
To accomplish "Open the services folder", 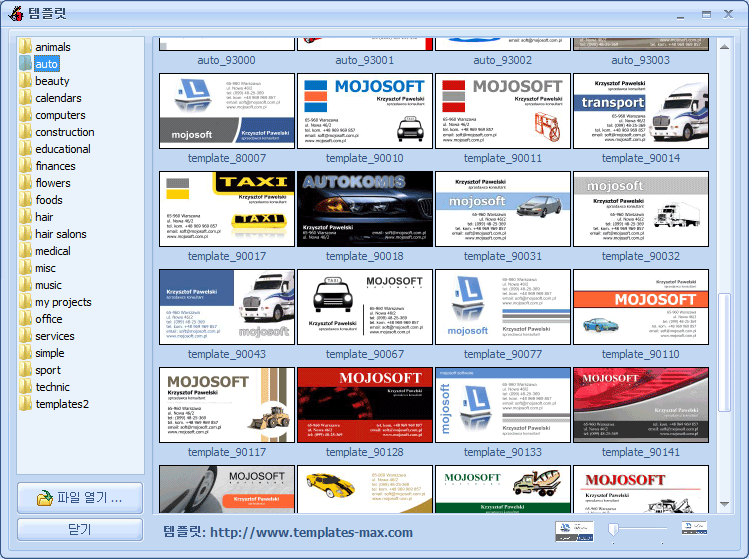I will [54, 336].
